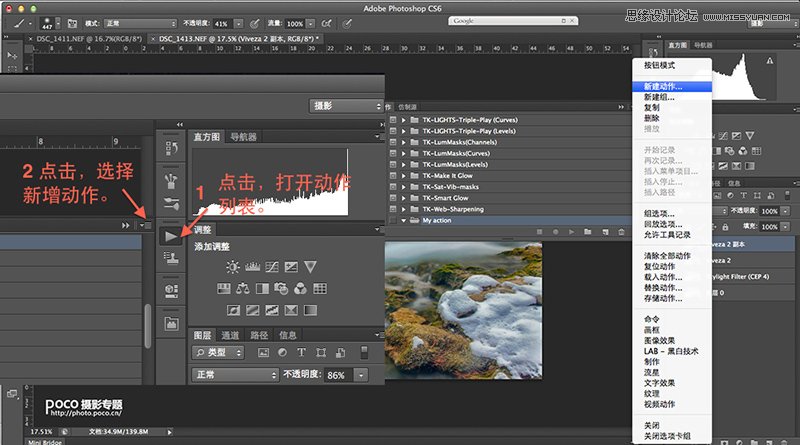This screenshot has width=800, height=445.
Task: Select the Brightness/Contrast adjustment sun icon
Action: [233, 267]
